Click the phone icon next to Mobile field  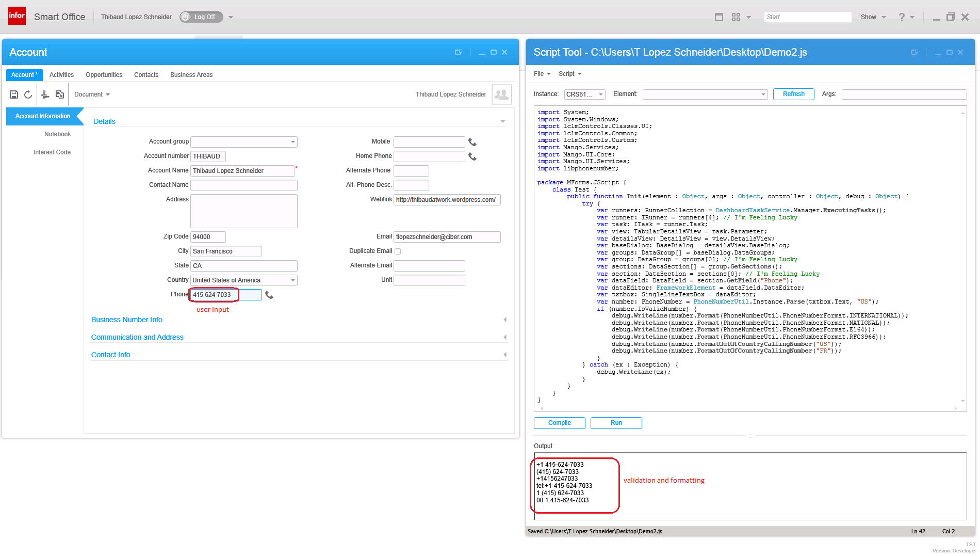pos(472,142)
